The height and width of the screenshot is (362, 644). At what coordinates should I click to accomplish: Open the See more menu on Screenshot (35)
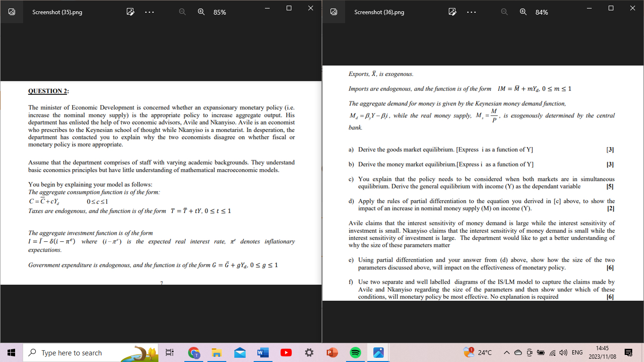[x=149, y=12]
